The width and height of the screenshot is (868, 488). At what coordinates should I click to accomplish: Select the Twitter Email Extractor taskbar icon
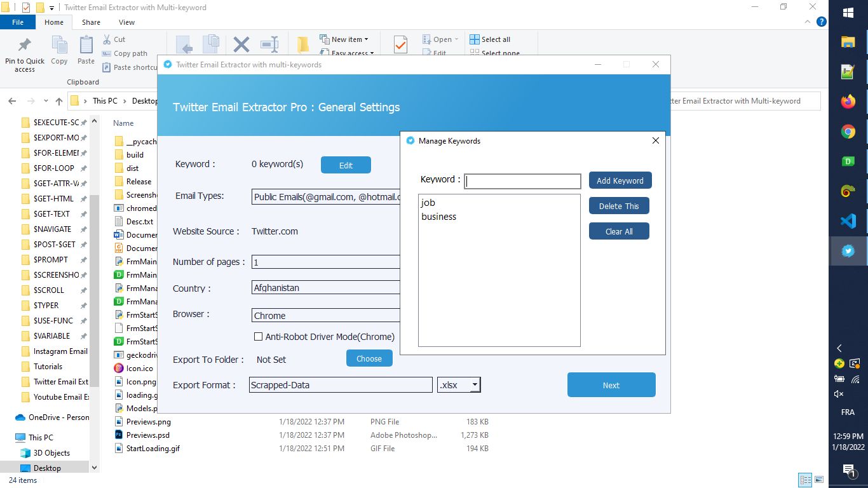point(848,251)
